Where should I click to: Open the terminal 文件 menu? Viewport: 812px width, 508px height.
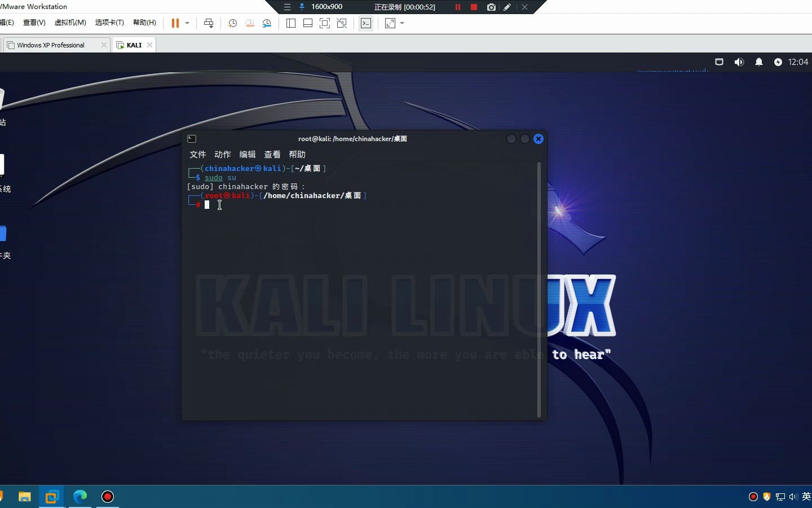coord(198,154)
